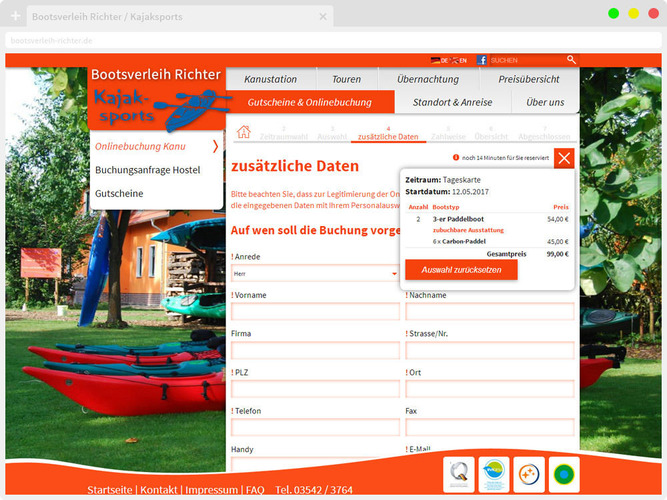Click the orange stars badge
Image resolution: width=667 pixels, height=500 pixels.
529,473
